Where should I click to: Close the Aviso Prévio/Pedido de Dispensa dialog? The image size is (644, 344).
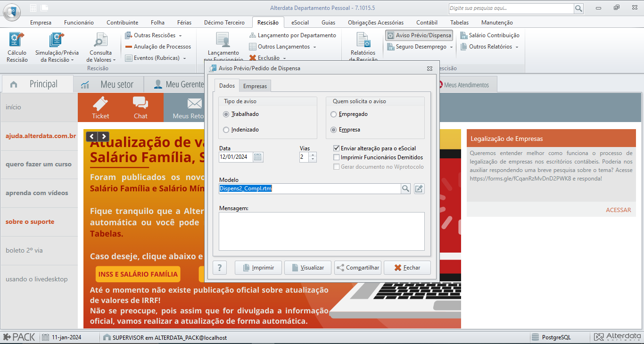click(x=429, y=68)
